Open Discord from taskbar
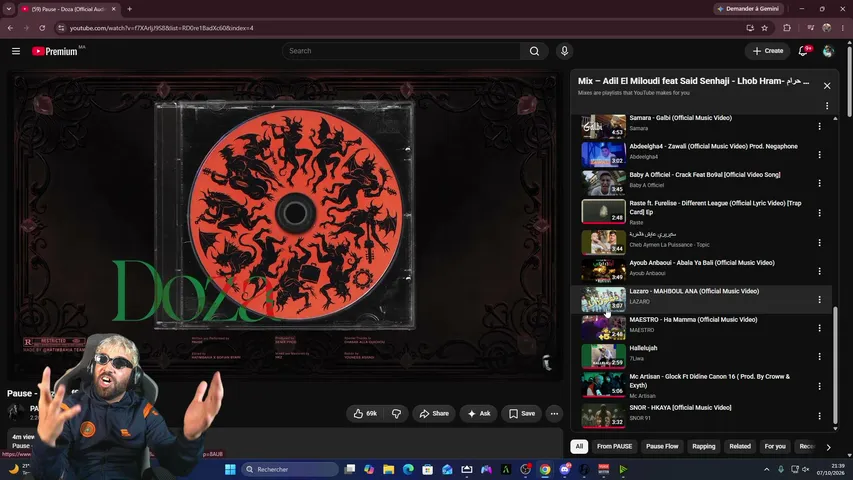 (565, 469)
